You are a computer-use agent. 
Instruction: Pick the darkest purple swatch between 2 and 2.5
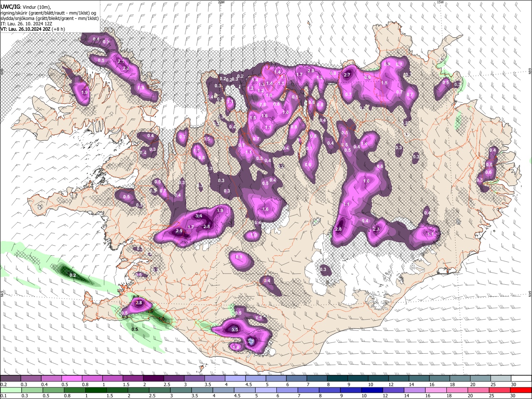(x=153, y=379)
